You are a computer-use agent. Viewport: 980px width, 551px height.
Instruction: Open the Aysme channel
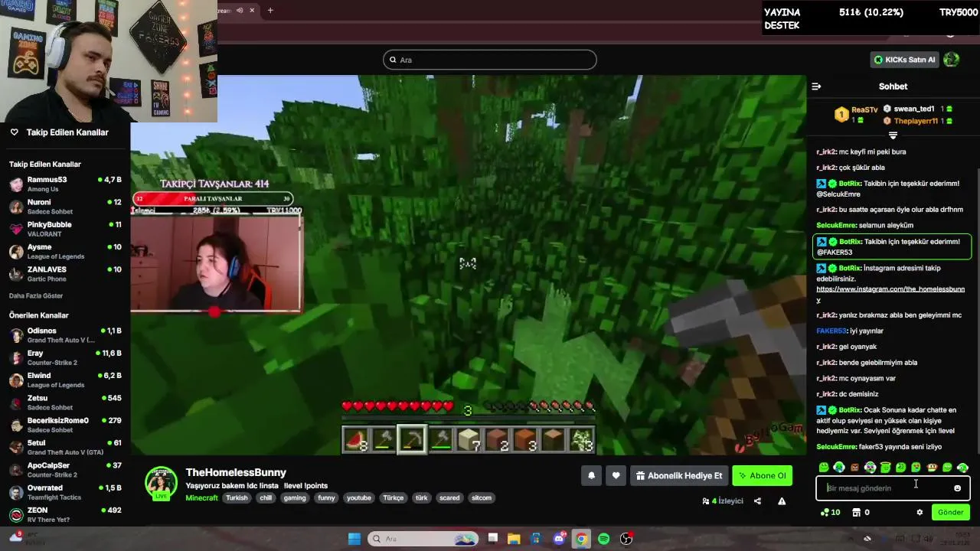[65, 251]
